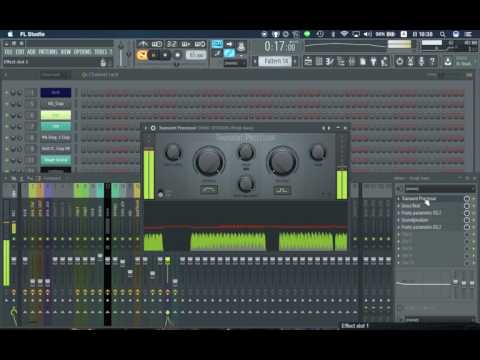Open the volume icon in macOS menu bar

click(367, 34)
